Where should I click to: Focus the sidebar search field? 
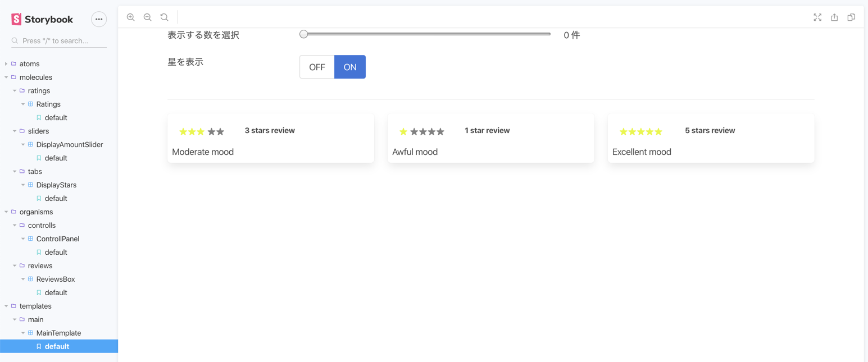[x=59, y=40]
